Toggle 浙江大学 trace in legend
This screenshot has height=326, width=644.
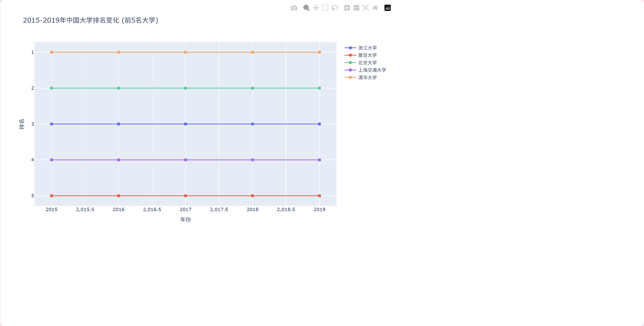point(367,48)
